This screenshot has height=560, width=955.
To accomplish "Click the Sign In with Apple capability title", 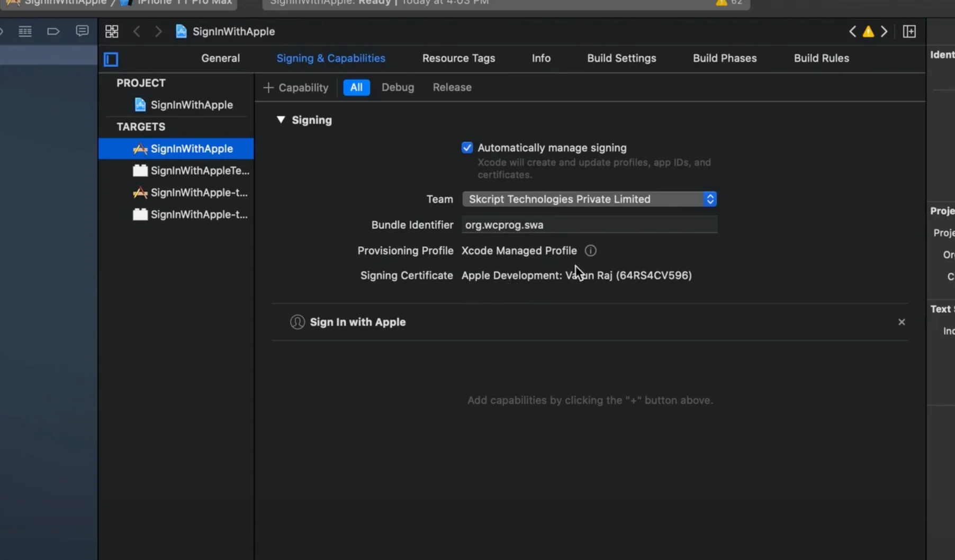I will (358, 322).
